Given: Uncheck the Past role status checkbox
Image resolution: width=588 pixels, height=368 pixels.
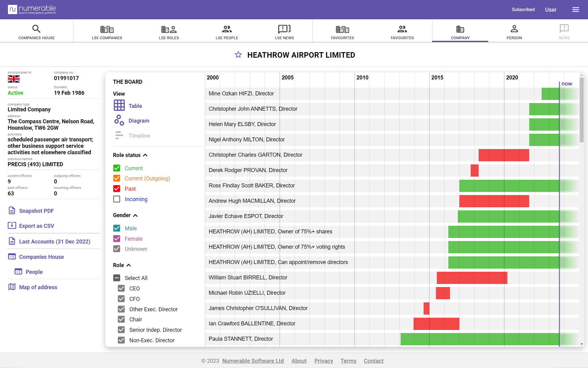Looking at the screenshot, I should (x=117, y=189).
